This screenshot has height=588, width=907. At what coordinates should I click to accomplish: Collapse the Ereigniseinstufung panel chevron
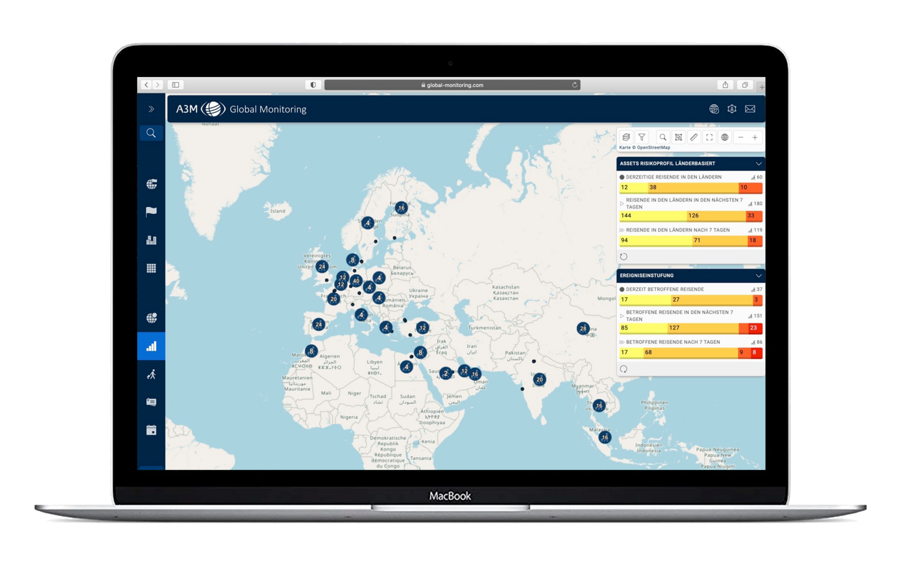[x=759, y=276]
